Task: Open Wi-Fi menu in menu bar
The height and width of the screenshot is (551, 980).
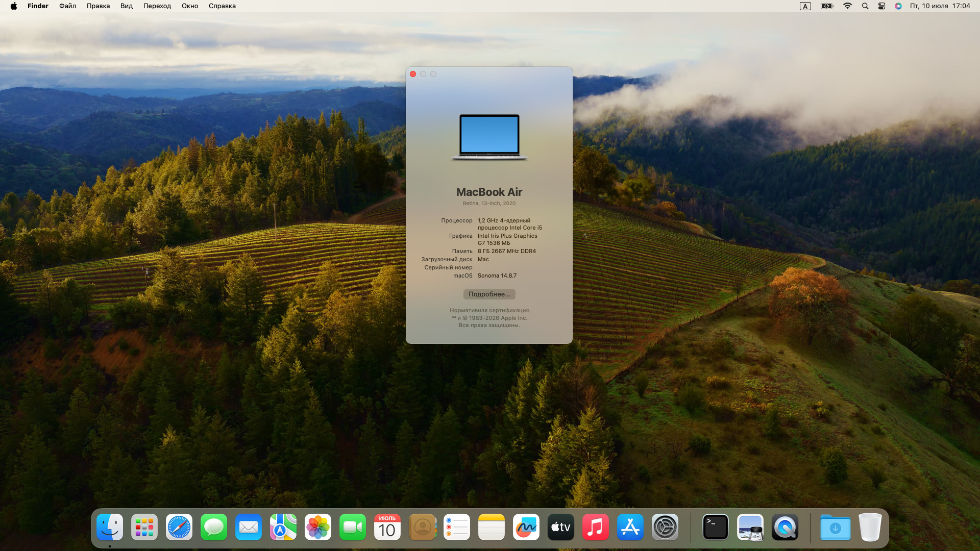Action: click(x=847, y=6)
